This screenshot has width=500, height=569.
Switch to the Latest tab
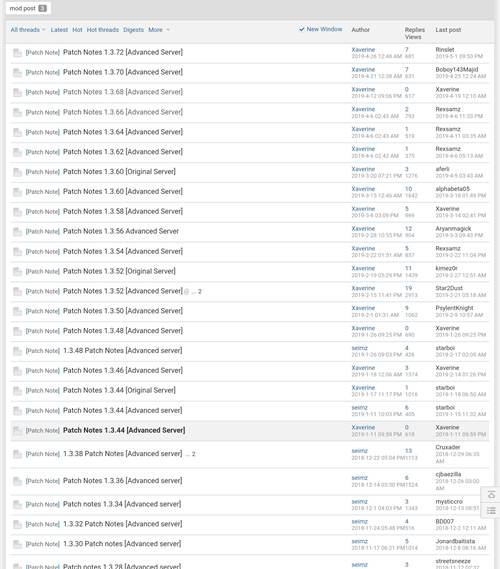coord(59,30)
